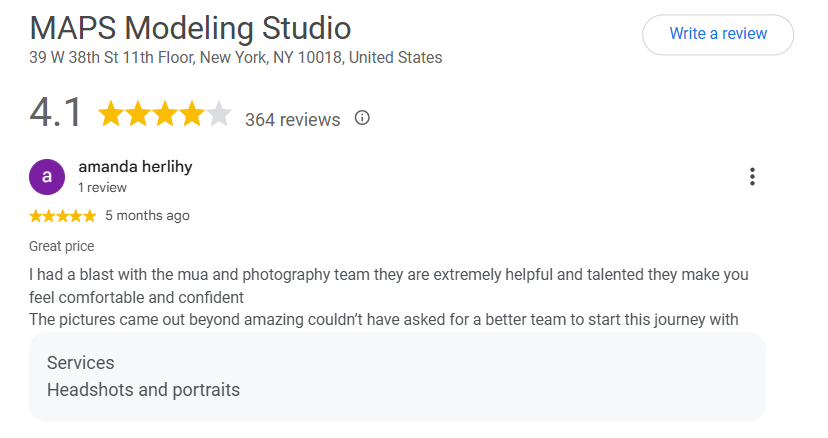828x438 pixels.
Task: Click the first gold star of overall rating
Action: tap(111, 114)
